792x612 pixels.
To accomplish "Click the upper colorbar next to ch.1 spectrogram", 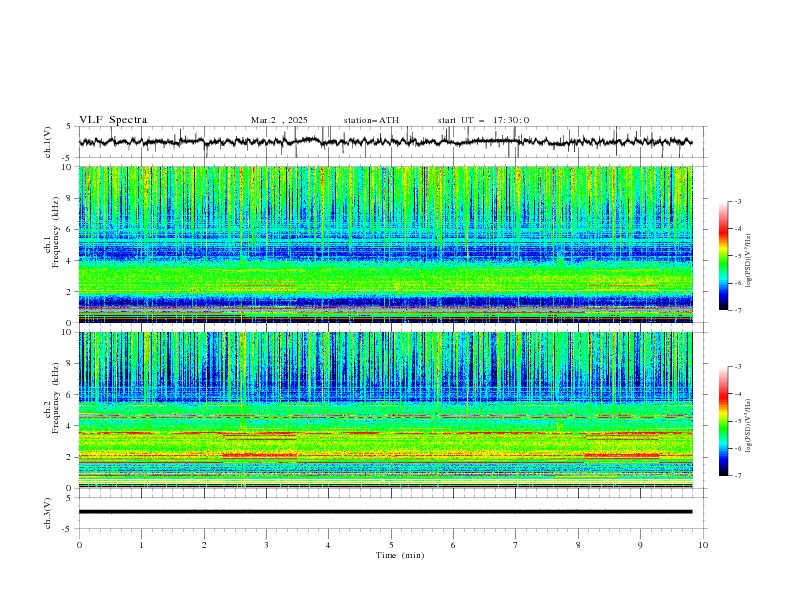I will click(723, 256).
